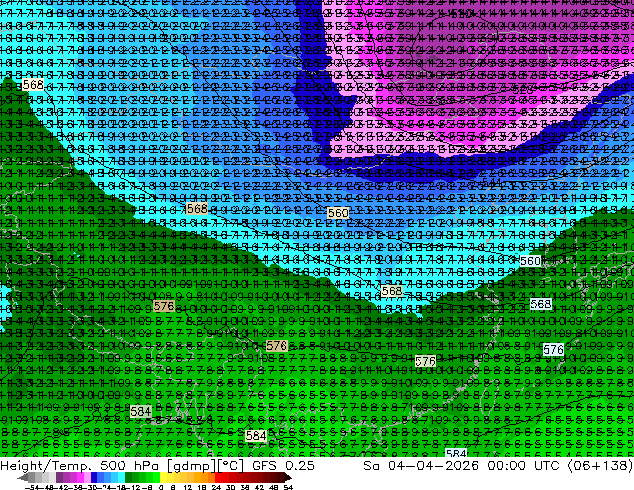Click the left gray arrow end of legend

click(23, 477)
